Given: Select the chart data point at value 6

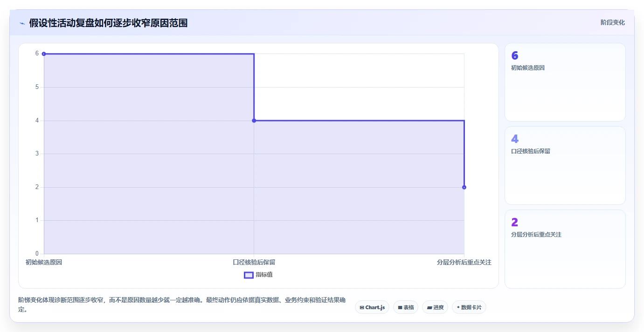Looking at the screenshot, I should coord(44,54).
